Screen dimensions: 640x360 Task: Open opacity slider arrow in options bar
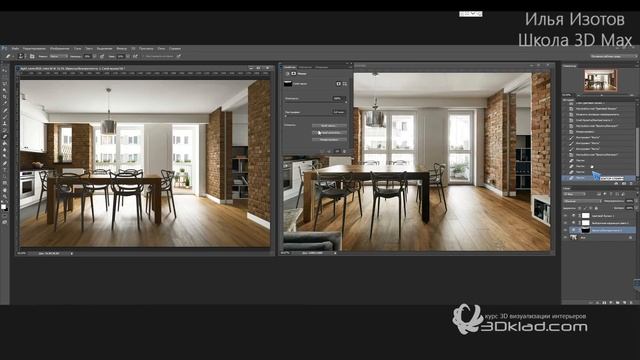95,56
